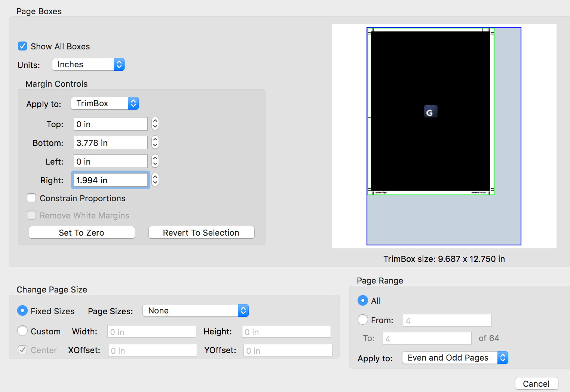Click the Bottom margin field showing 3.778 in
This screenshot has height=392, width=570.
coord(111,143)
